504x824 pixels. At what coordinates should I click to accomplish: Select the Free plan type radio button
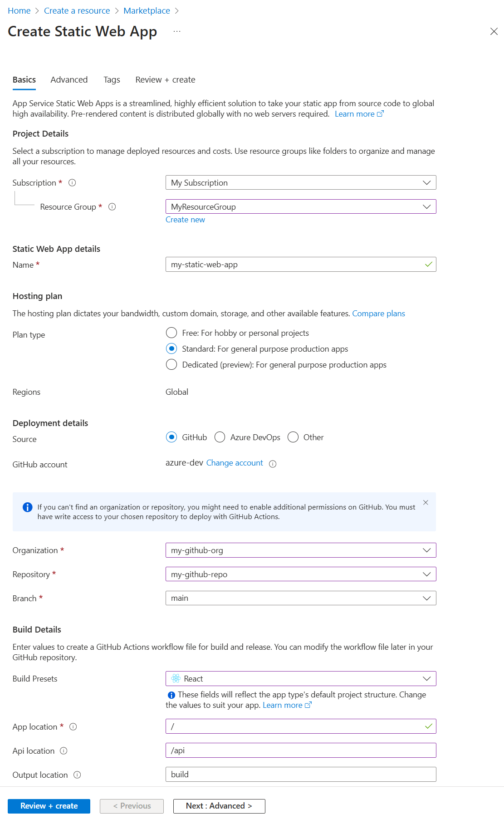pyautogui.click(x=171, y=333)
